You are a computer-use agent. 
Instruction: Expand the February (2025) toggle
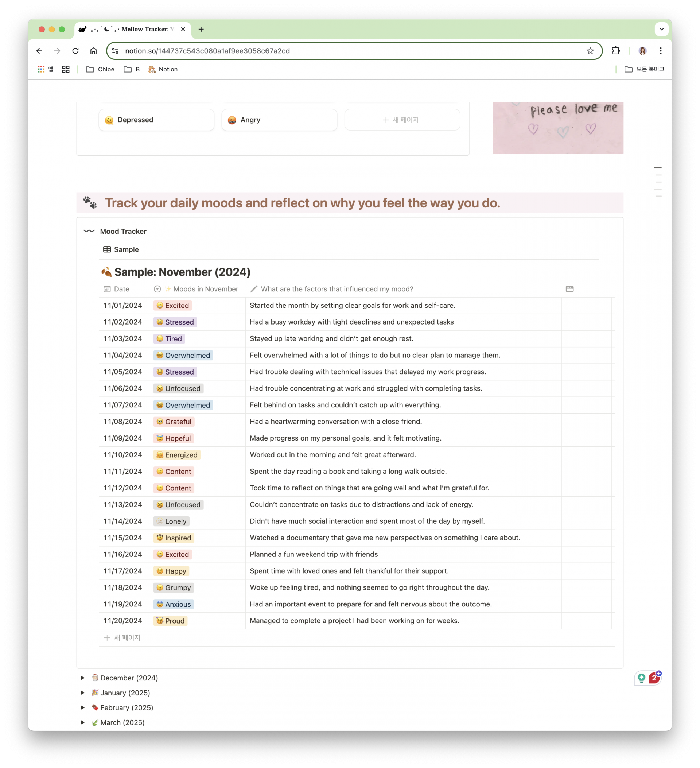(x=83, y=707)
